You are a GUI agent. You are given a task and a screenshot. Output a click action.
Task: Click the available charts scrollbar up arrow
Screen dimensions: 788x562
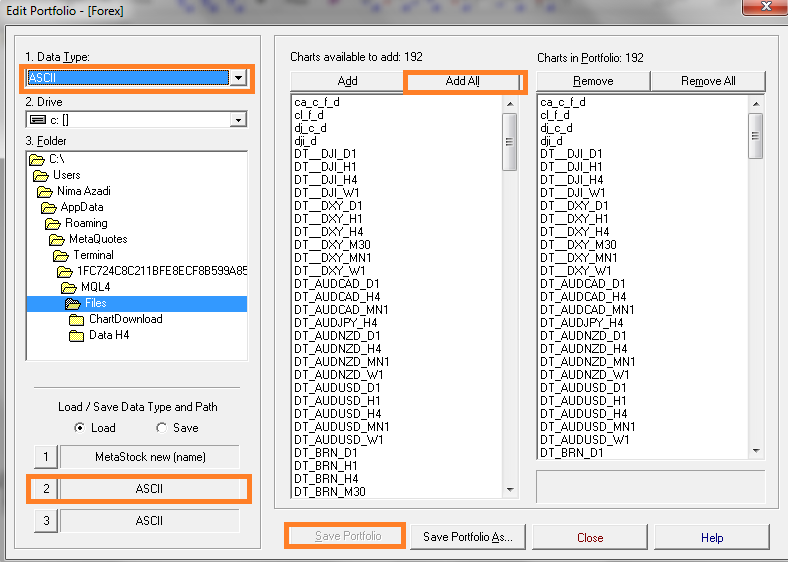510,104
